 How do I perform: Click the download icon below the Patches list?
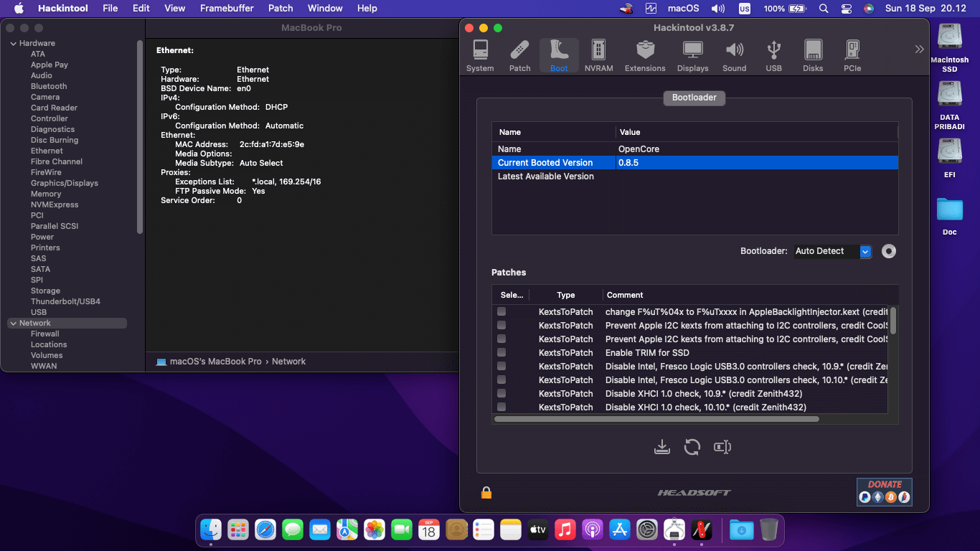662,447
